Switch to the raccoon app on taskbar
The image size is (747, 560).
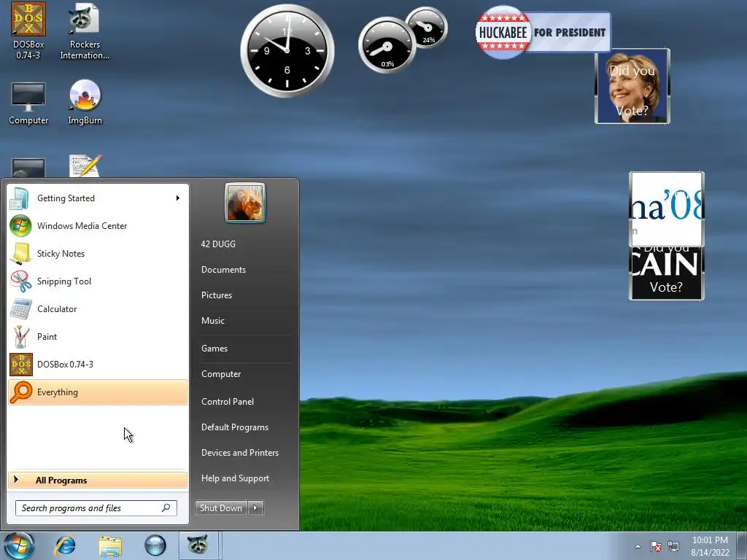(198, 544)
